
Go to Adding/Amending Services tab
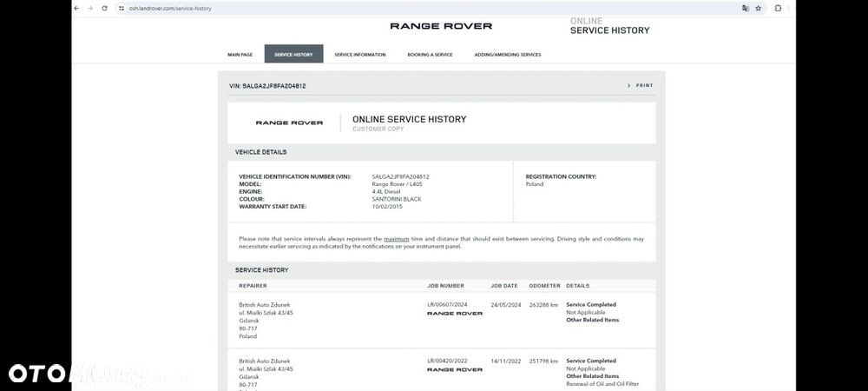508,54
